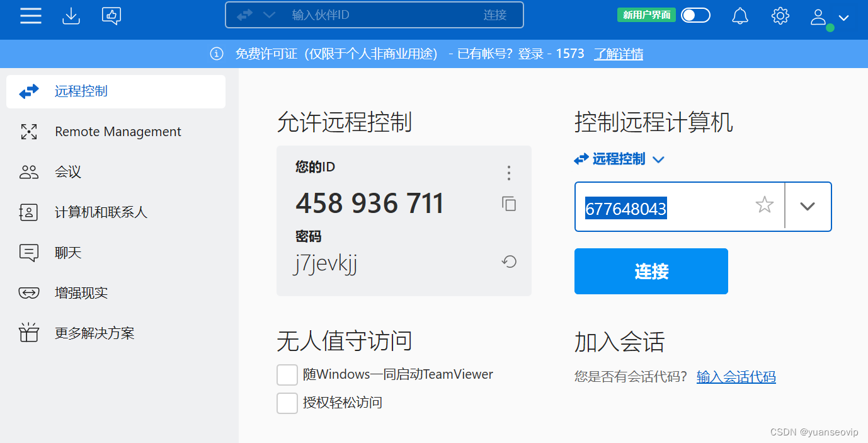Image resolution: width=868 pixels, height=443 pixels.
Task: Refresh the password with the reload icon
Action: pos(509,261)
